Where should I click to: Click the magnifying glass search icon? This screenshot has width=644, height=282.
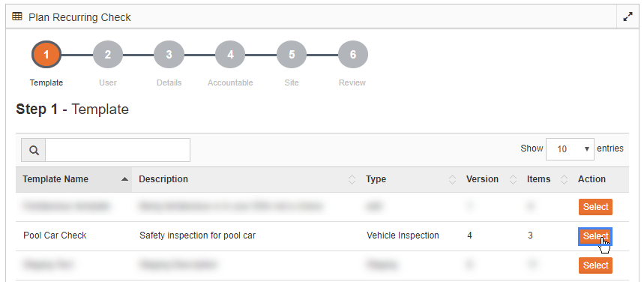pos(34,150)
